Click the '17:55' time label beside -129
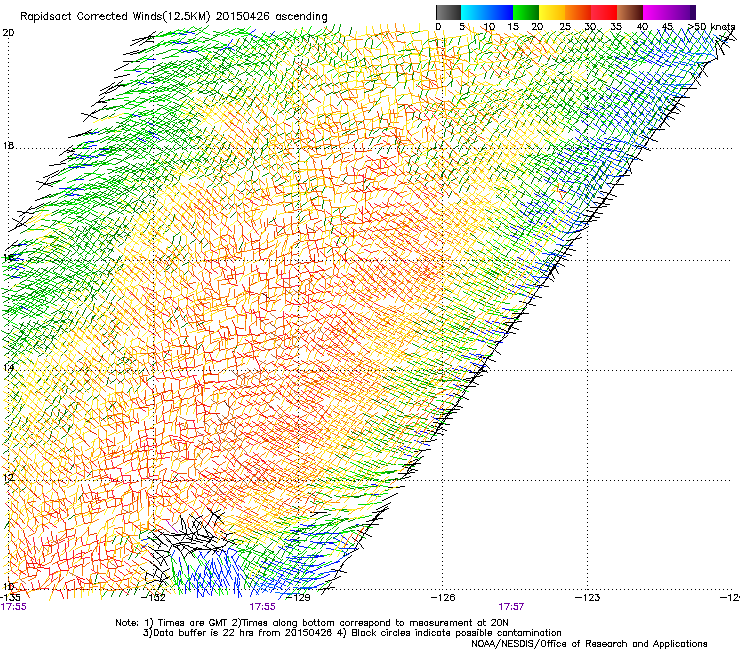This screenshot has width=740, height=650. pyautogui.click(x=262, y=607)
